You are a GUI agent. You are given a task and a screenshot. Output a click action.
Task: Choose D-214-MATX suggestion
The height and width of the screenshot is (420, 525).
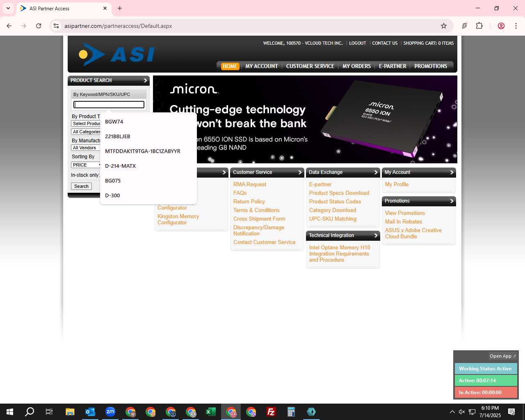coord(148,166)
